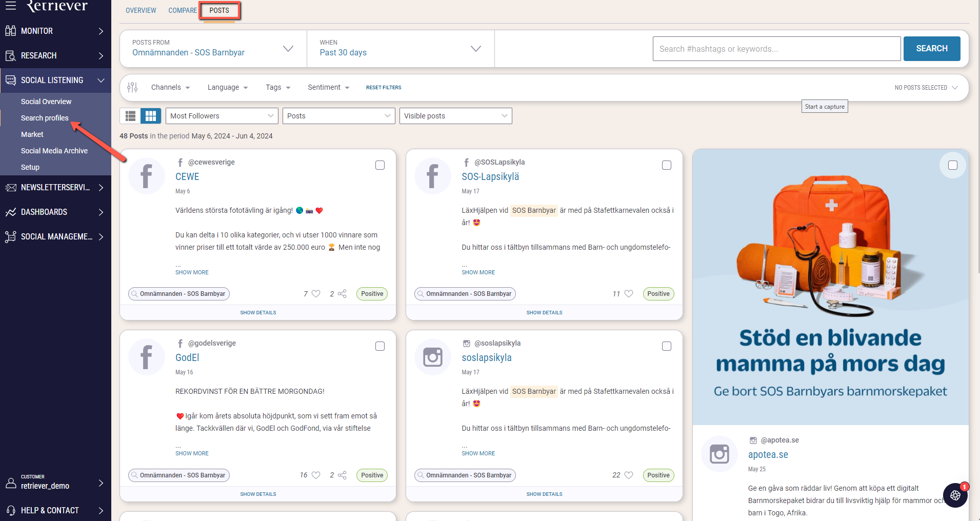The width and height of the screenshot is (980, 521).
Task: Click the like heart on SOS-Lapsikylä post
Action: click(x=629, y=294)
